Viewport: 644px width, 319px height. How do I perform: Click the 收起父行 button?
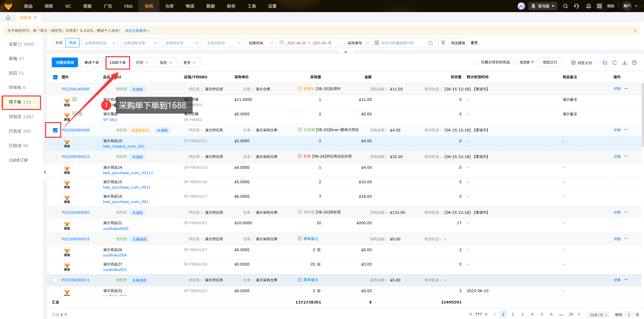[550, 62]
